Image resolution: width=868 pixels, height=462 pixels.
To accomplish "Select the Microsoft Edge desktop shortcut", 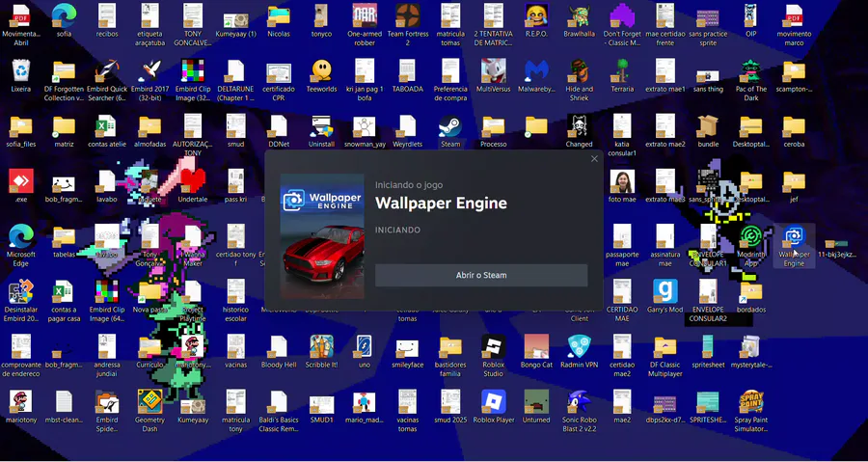I will 21,246.
